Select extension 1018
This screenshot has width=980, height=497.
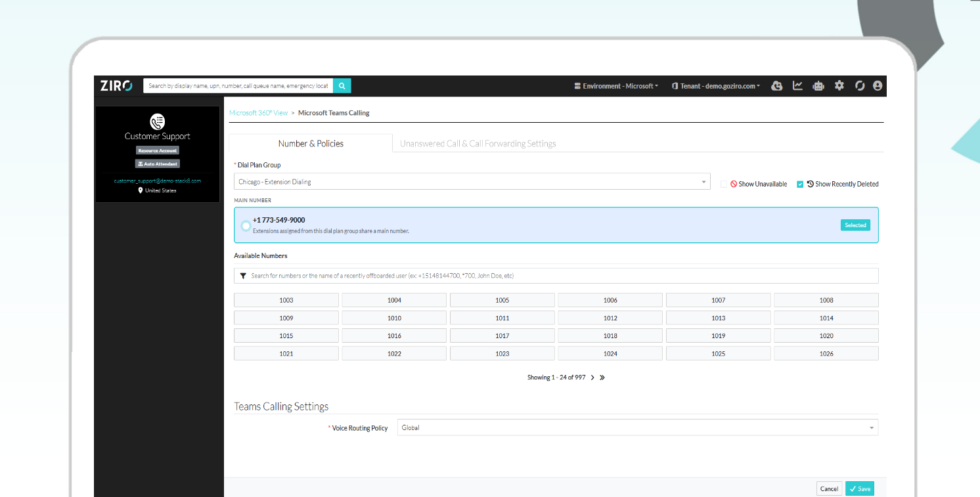click(610, 335)
